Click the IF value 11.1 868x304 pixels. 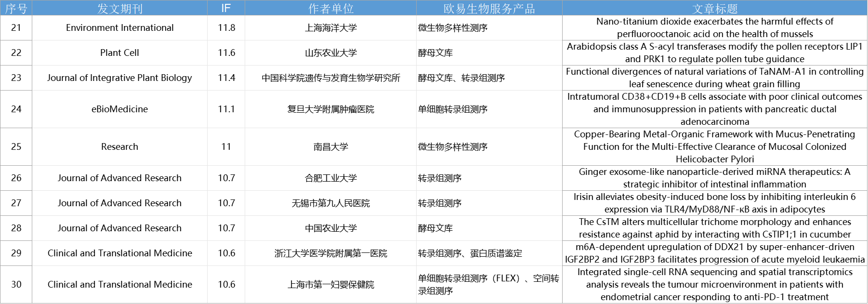tap(226, 109)
